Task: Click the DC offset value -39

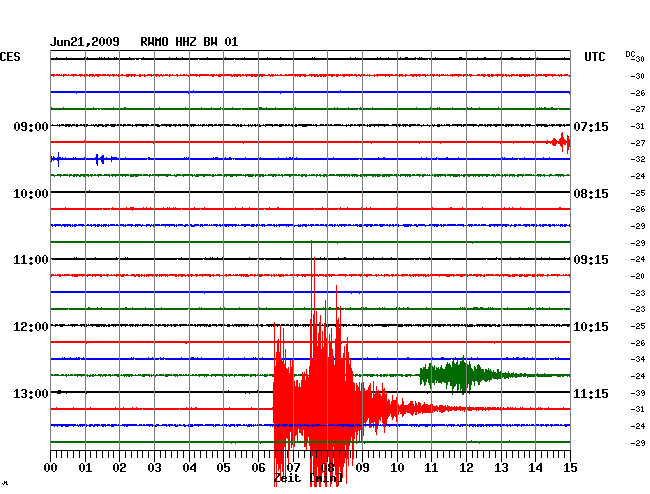Action: click(x=638, y=393)
